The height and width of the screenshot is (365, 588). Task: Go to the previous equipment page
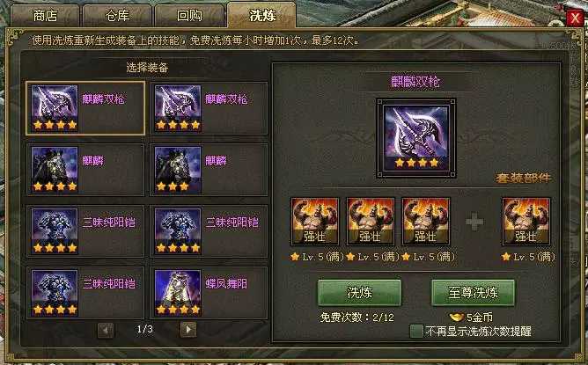point(106,330)
